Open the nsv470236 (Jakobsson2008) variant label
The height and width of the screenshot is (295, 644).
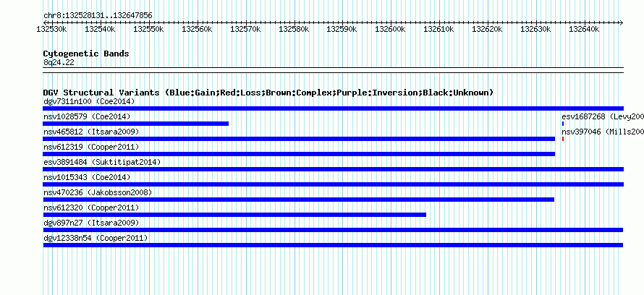(98, 192)
